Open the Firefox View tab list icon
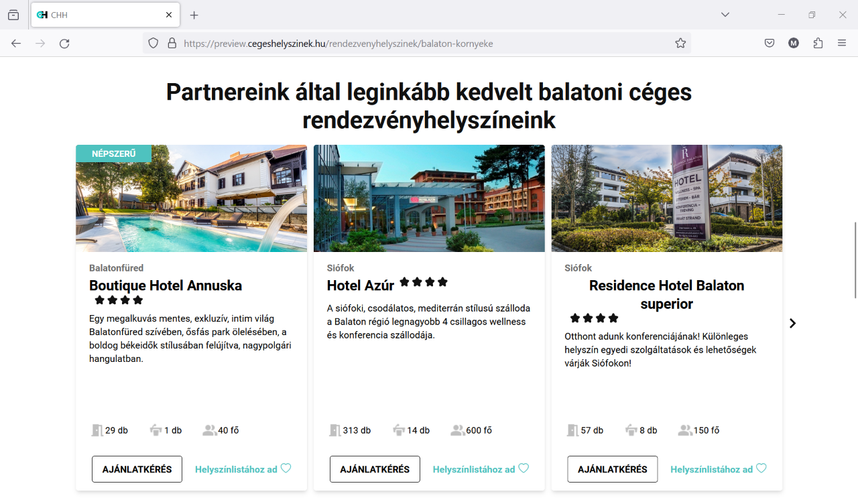 coord(13,15)
